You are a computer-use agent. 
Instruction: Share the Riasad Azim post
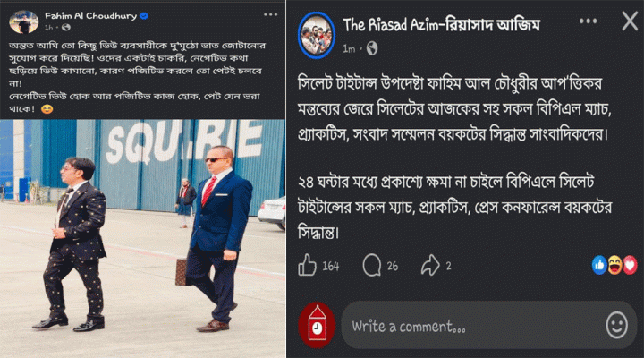[x=430, y=265]
